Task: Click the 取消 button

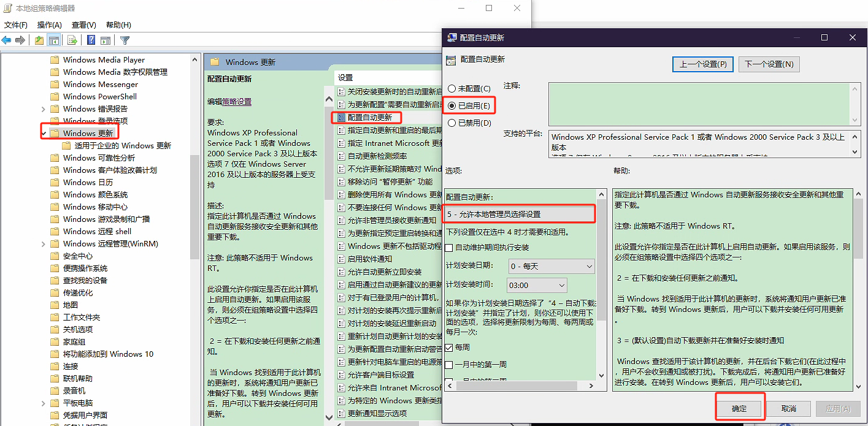Action: (x=789, y=409)
